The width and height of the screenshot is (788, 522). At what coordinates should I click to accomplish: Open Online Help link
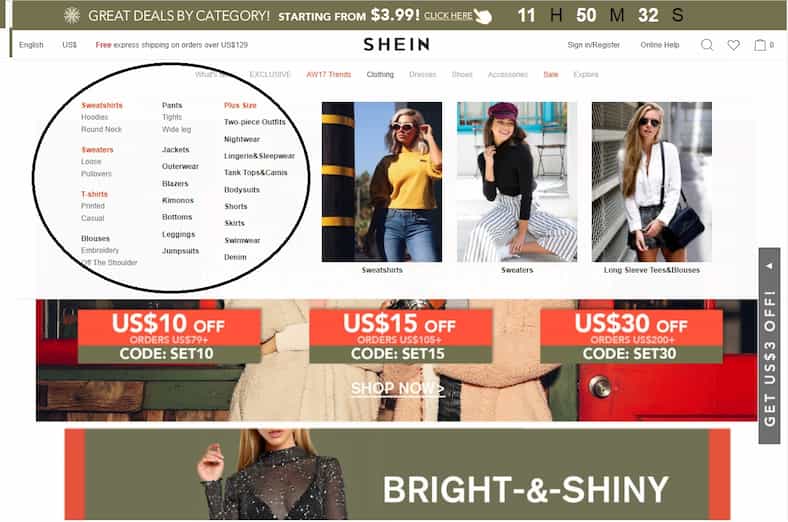(660, 45)
